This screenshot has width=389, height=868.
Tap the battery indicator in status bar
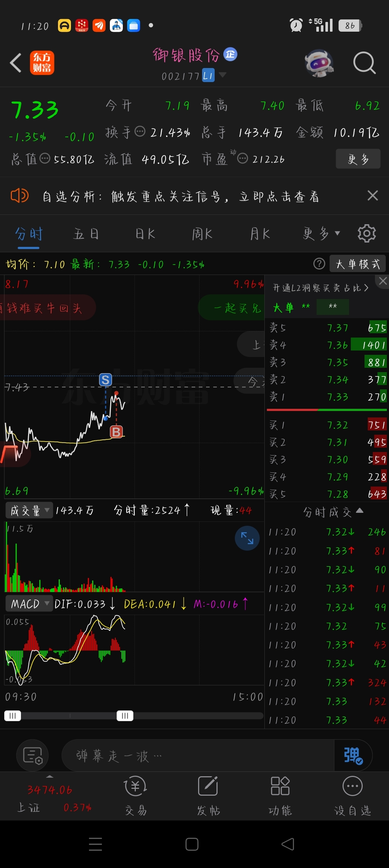(350, 26)
